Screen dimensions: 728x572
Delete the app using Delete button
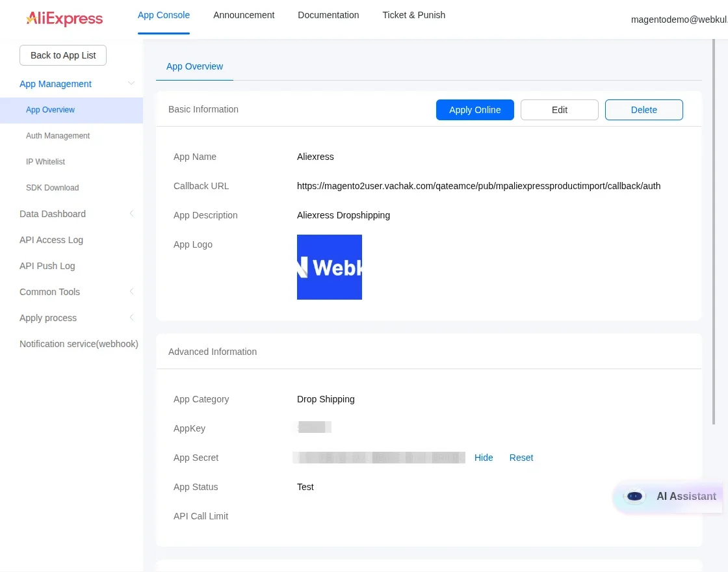tap(643, 110)
